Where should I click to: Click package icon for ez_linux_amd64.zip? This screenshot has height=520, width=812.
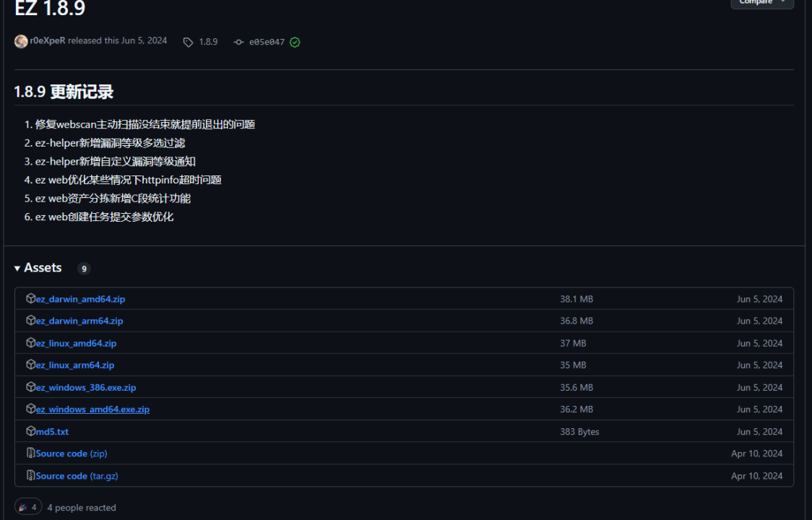[x=30, y=342]
